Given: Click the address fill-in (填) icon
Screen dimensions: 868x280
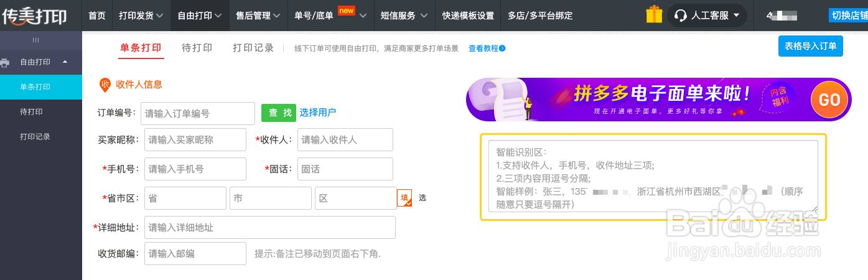Looking at the screenshot, I should pyautogui.click(x=404, y=198).
